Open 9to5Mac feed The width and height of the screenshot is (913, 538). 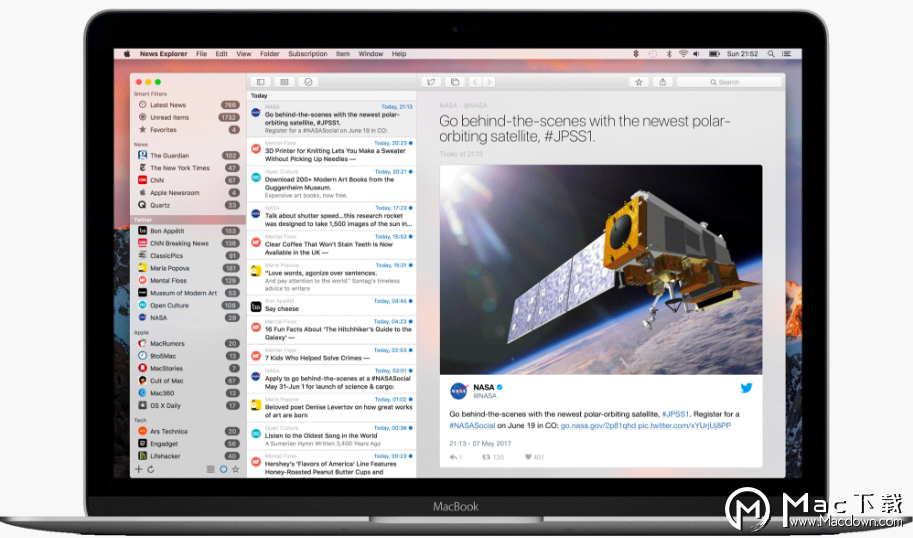click(x=188, y=356)
